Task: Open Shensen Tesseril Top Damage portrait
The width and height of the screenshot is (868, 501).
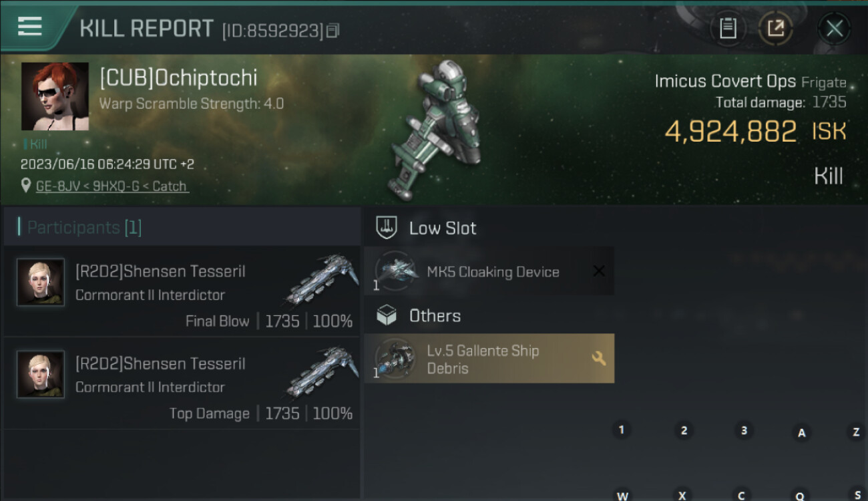Action: 41,375
